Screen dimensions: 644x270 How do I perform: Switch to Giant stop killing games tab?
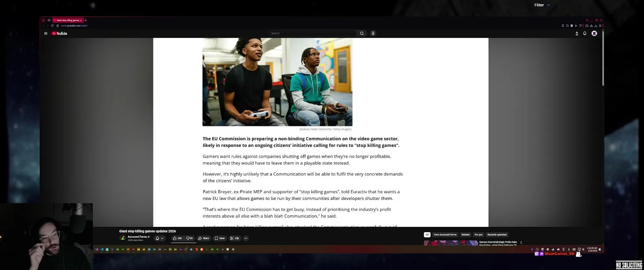click(68, 20)
